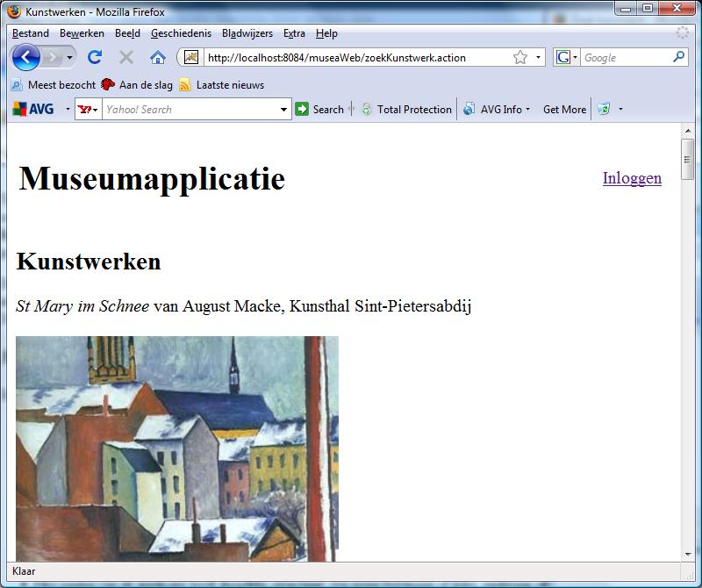
Task: Open the Bladwijzers menu
Action: click(x=247, y=33)
